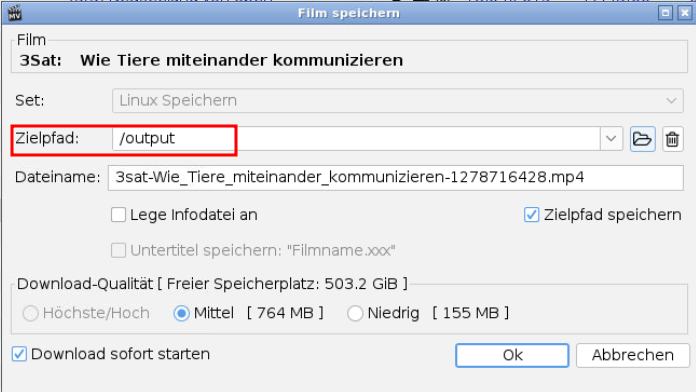Screen dimensions: 696x392
Task: Select Mittel quality radio button
Action: tap(182, 313)
